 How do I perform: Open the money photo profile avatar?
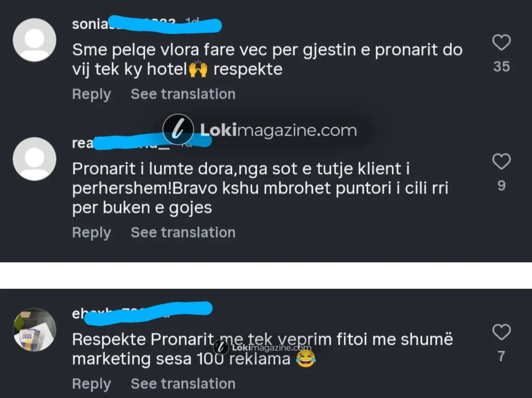coord(34,330)
